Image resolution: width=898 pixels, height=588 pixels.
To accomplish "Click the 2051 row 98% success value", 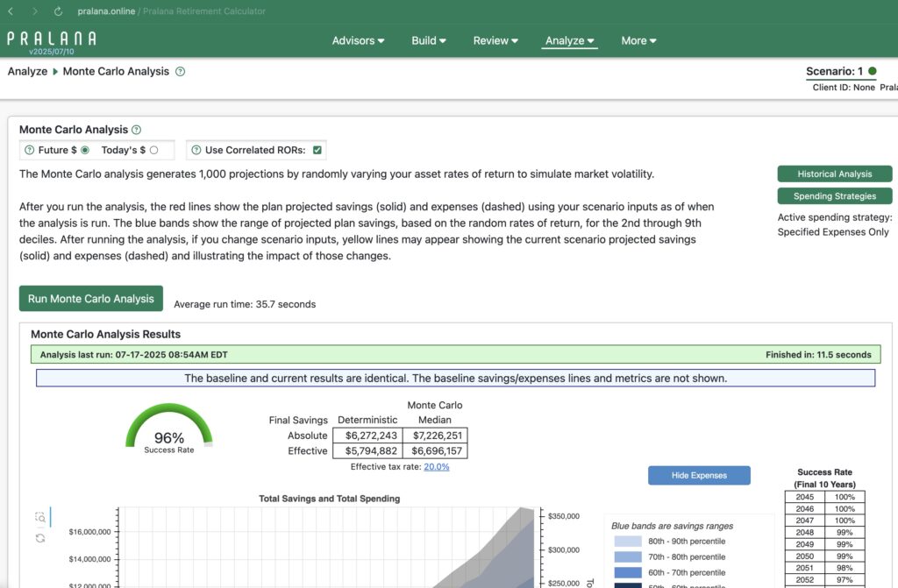I will 845,568.
